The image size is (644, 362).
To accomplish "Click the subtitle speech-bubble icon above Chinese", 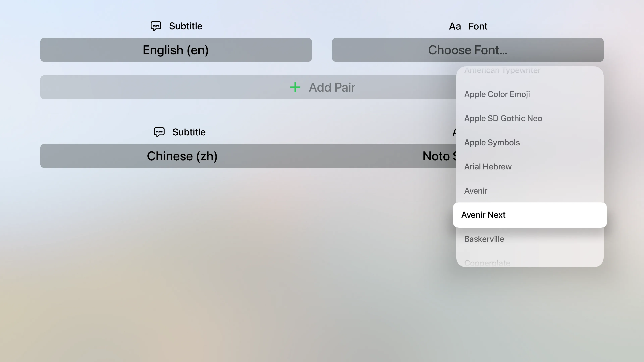I will (x=159, y=132).
